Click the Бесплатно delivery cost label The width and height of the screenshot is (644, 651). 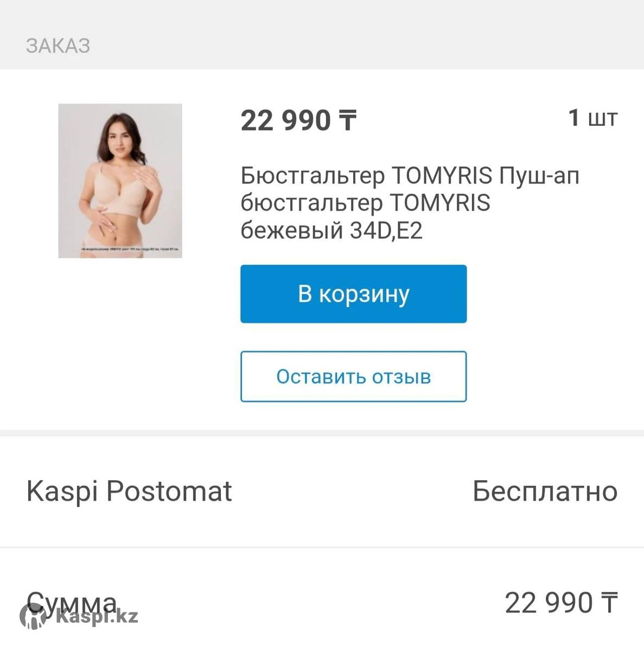(545, 492)
